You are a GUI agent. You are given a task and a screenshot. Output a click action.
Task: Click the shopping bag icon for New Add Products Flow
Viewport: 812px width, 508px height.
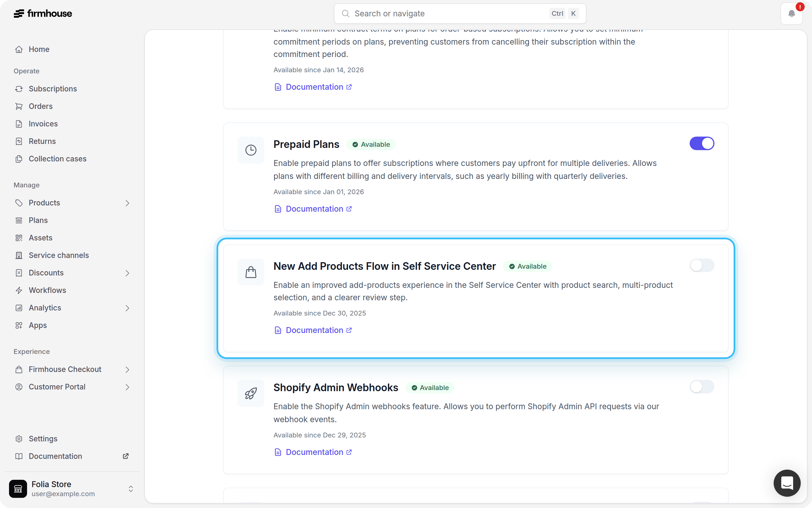click(x=251, y=272)
